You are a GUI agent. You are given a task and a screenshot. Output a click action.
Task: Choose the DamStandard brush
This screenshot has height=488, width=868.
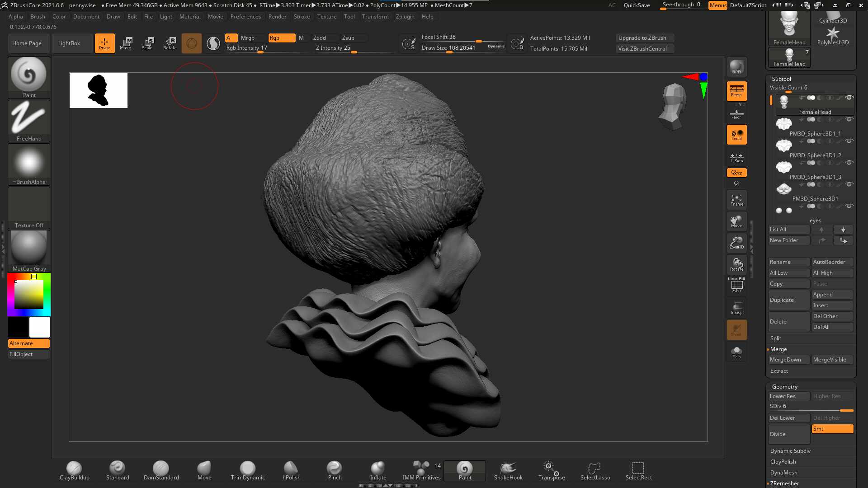(x=161, y=470)
